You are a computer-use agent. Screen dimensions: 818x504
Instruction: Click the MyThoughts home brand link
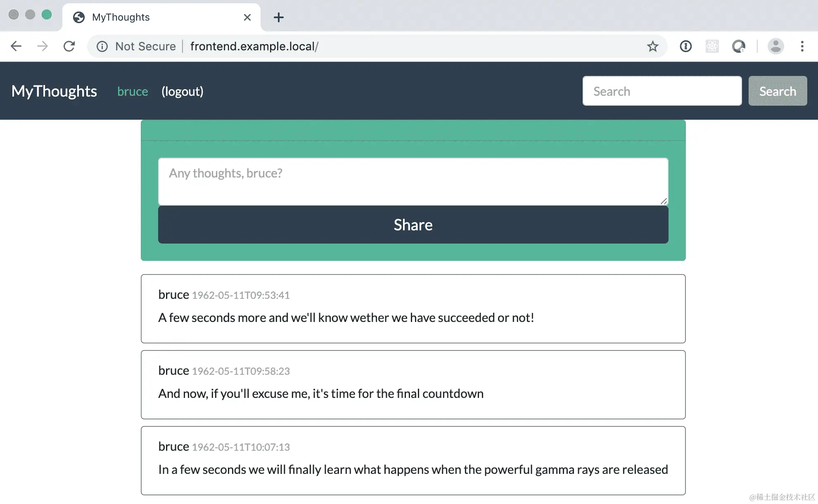54,91
